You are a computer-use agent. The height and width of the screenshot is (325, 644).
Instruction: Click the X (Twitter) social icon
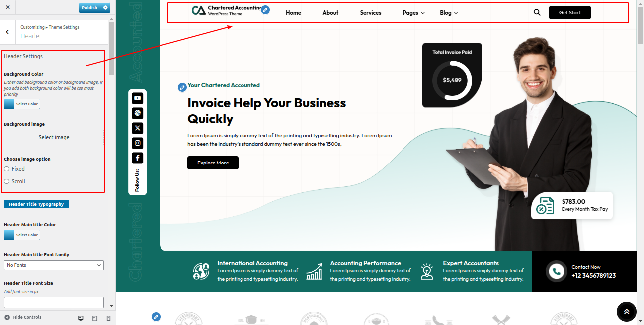tap(137, 128)
